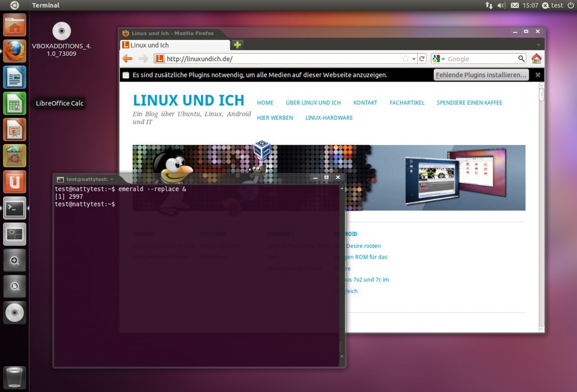Open LibreOffice Calc from the launcher
The image size is (577, 392).
click(15, 103)
